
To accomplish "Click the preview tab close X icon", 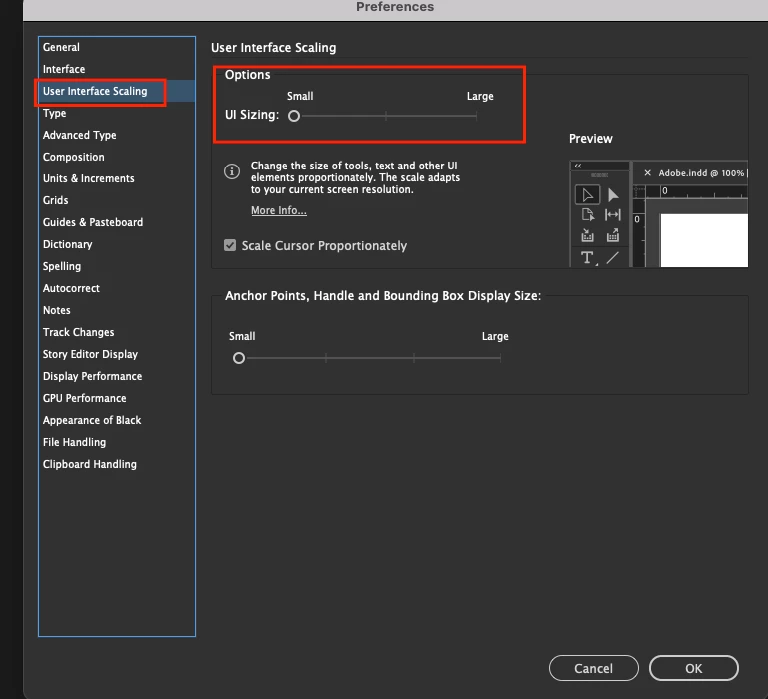I will click(x=648, y=172).
